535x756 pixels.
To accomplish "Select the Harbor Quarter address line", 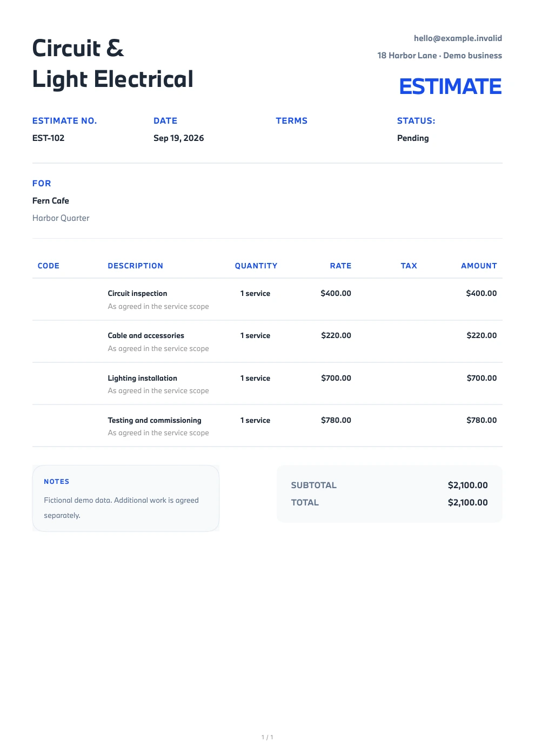I will point(61,218).
